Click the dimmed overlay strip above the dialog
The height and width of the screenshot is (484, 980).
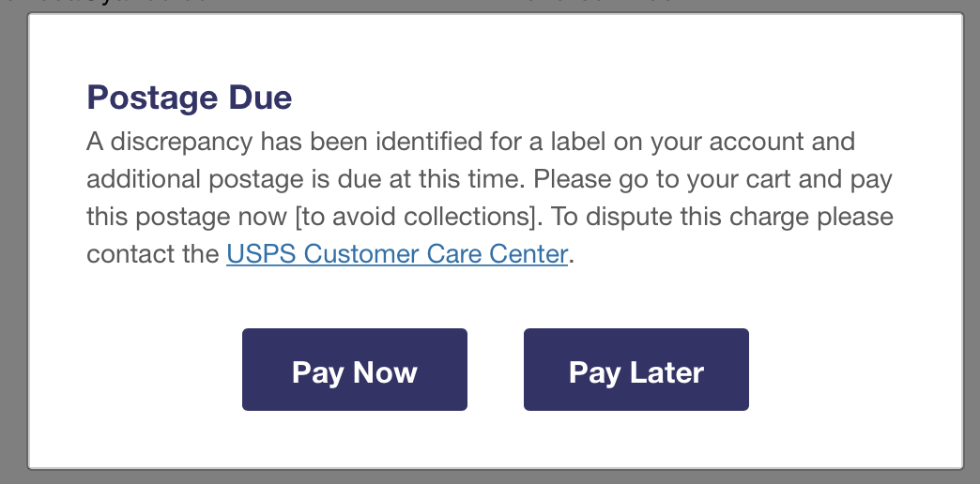tap(490, 6)
